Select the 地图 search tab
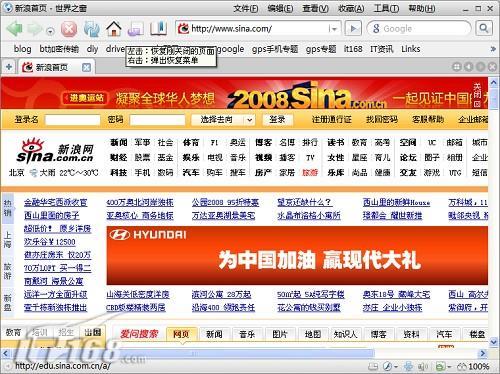Image resolution: width=500 pixels, height=374 pixels. 312,334
